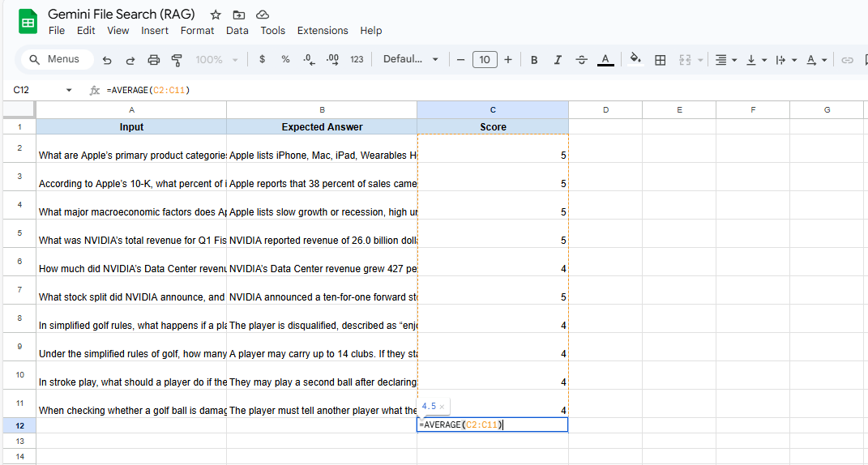Format as percent using % icon
868x465 pixels.
pyautogui.click(x=285, y=59)
